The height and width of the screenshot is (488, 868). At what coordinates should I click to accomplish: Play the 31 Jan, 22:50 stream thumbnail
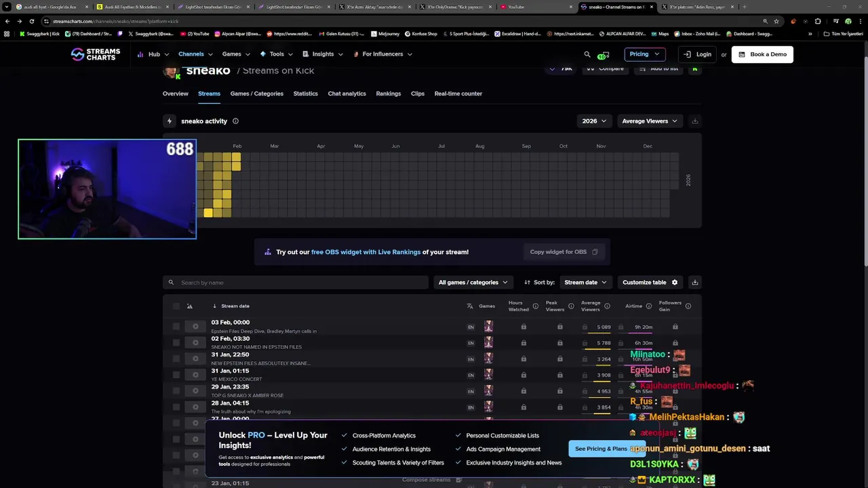pyautogui.click(x=195, y=359)
